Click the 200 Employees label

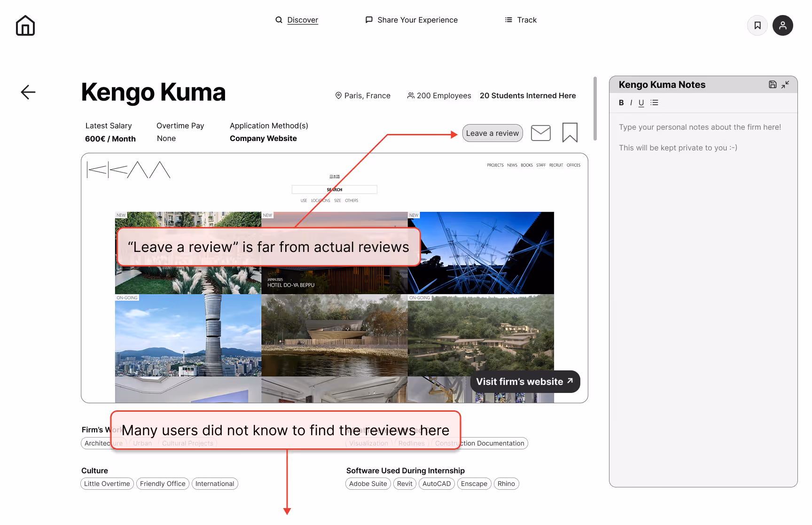pyautogui.click(x=444, y=95)
